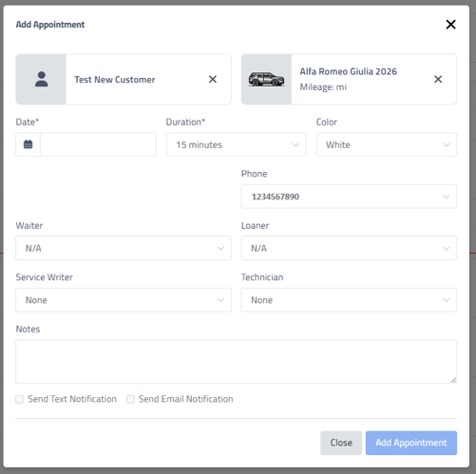Open the Duration 15 minutes dropdown
Screen dimensions: 476x474
237,144
